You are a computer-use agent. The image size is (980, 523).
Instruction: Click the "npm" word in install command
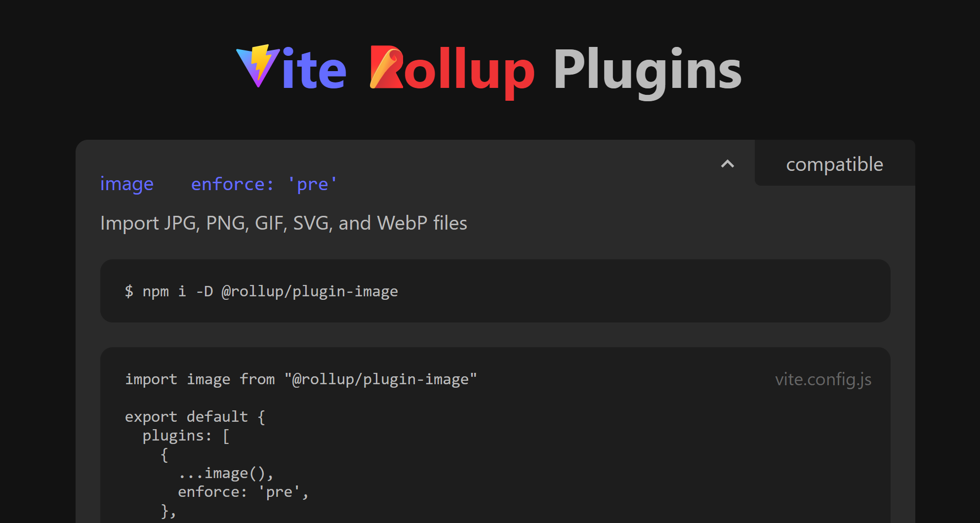tap(156, 291)
